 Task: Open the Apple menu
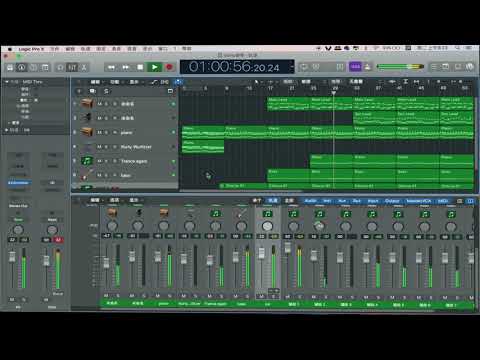[x=10, y=49]
